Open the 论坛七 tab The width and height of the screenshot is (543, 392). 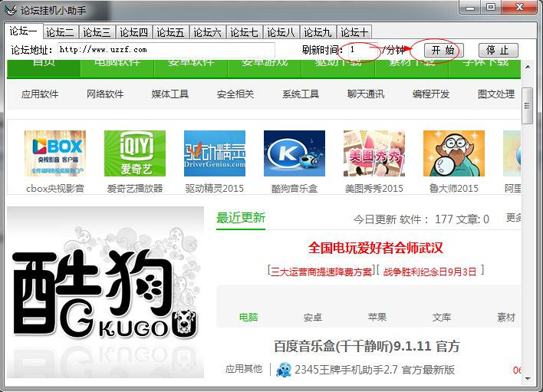coord(244,32)
